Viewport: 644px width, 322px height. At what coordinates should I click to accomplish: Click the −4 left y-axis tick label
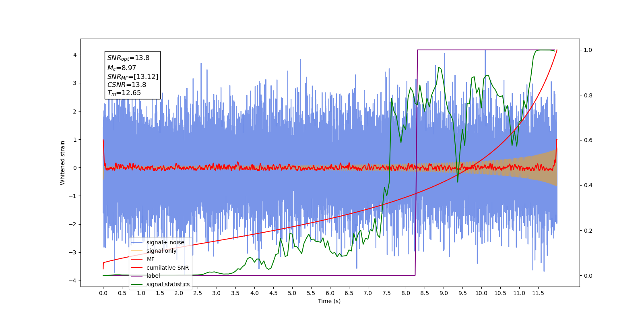tap(73, 281)
